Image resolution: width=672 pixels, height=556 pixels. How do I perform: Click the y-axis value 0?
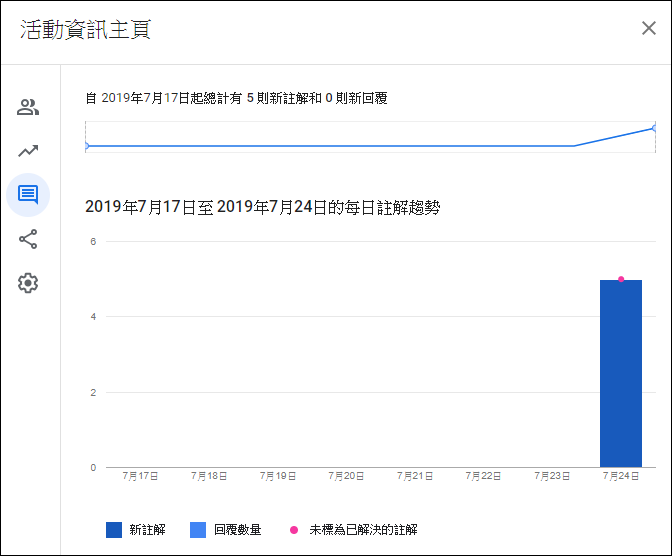click(x=93, y=468)
